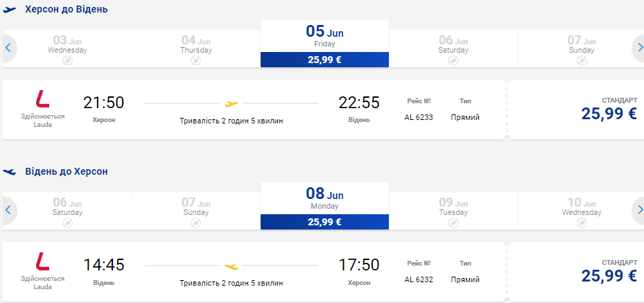Viewport: 644px width, 303px height.
Task: Show earlier return dates with left arrow
Action: [8, 209]
